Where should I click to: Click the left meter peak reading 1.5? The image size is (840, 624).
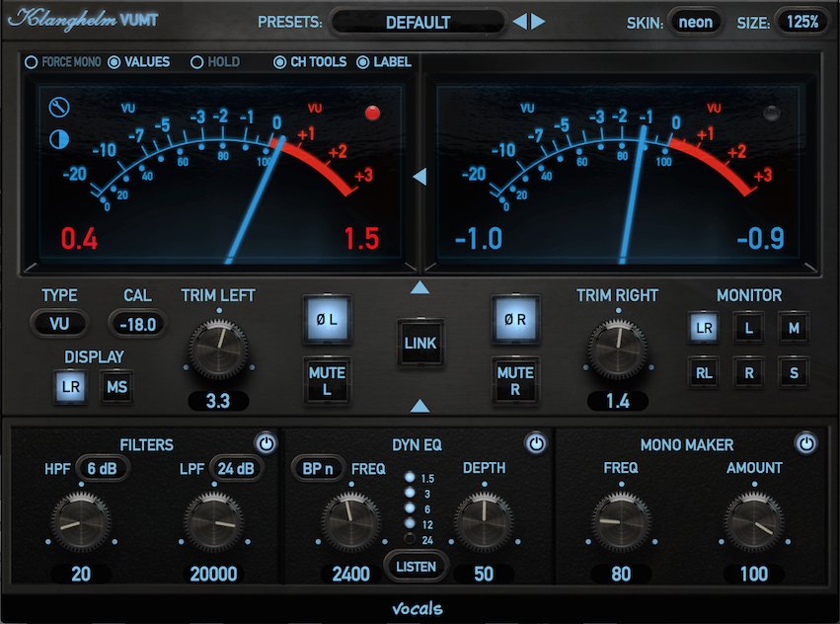(x=361, y=239)
